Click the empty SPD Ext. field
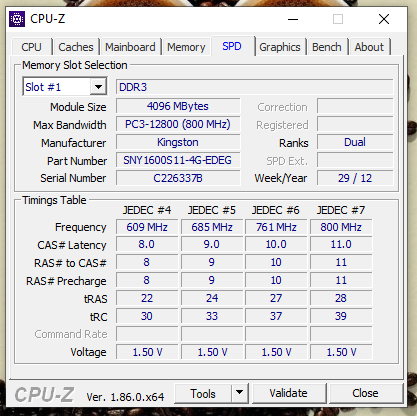Screen dimensions: 417x416 355,160
